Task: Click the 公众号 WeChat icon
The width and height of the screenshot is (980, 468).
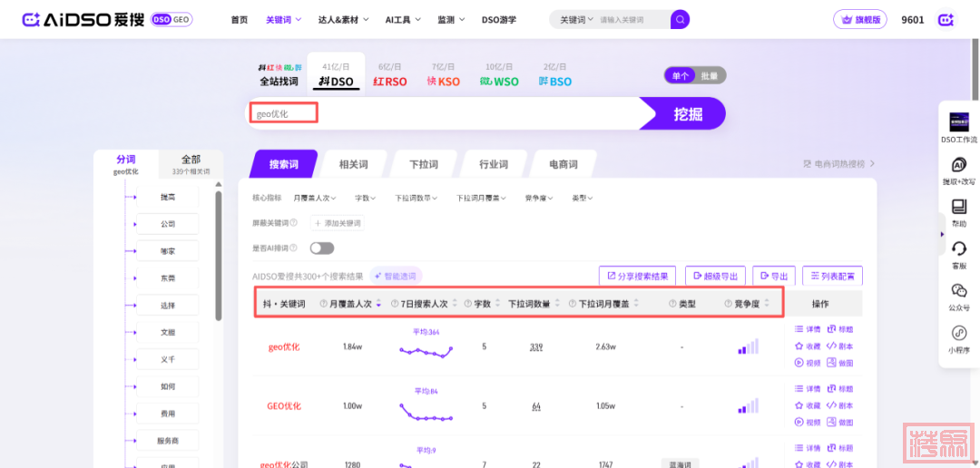Action: (x=958, y=291)
